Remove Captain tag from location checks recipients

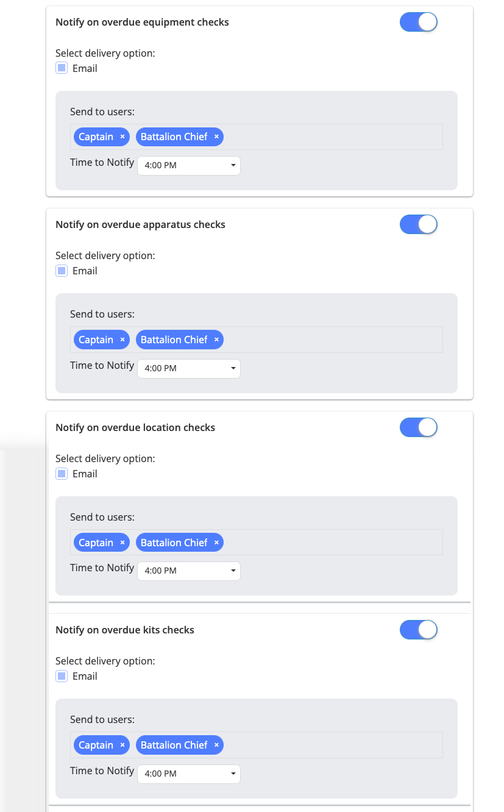point(122,543)
